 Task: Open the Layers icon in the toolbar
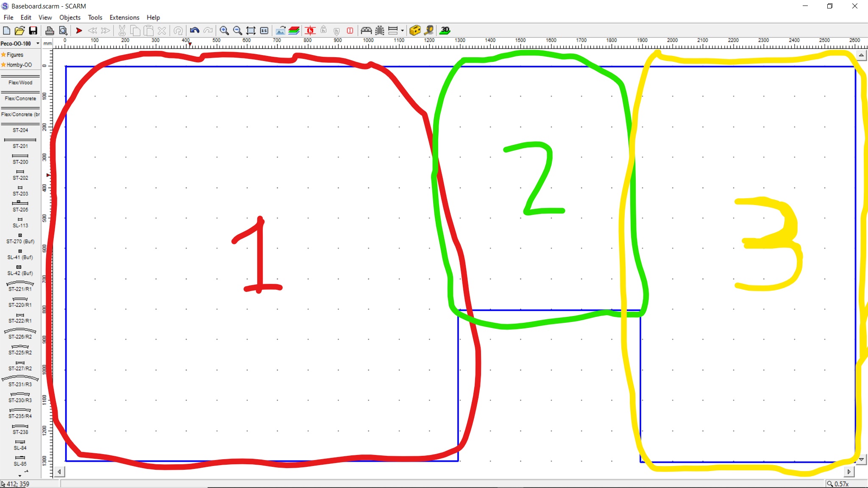pyautogui.click(x=294, y=30)
